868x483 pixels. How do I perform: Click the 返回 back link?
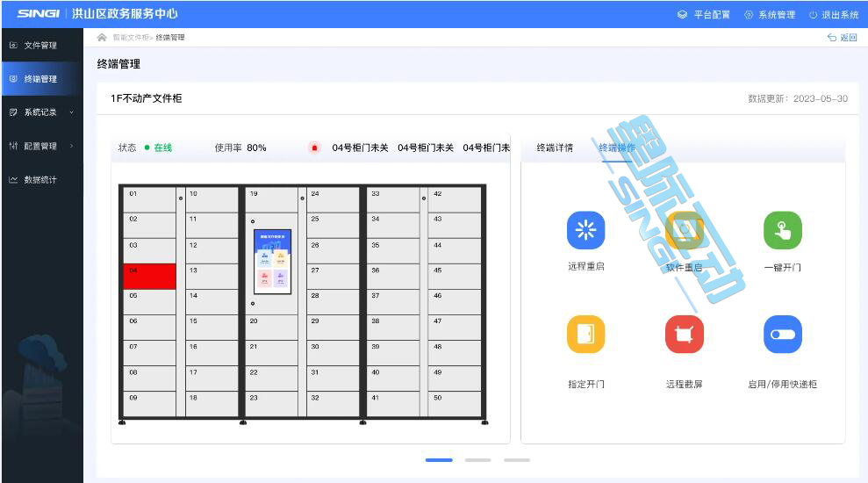pyautogui.click(x=842, y=38)
